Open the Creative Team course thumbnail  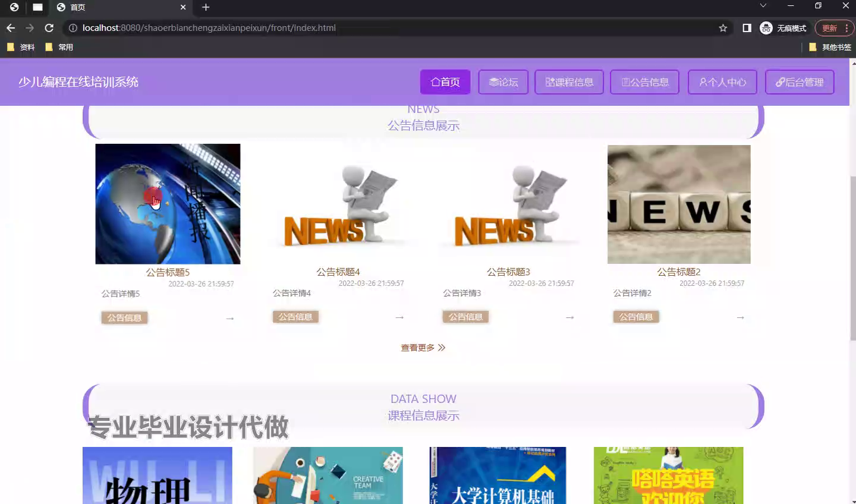click(328, 475)
